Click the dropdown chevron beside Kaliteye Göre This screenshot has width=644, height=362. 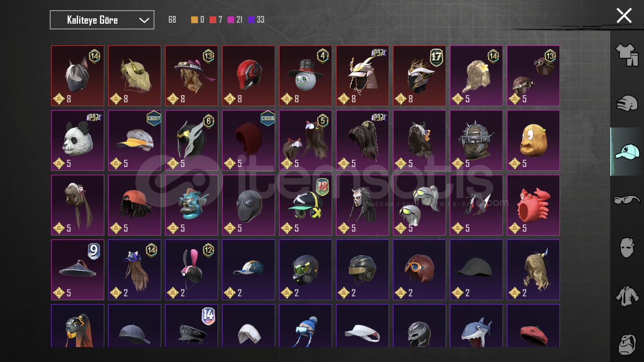point(144,20)
